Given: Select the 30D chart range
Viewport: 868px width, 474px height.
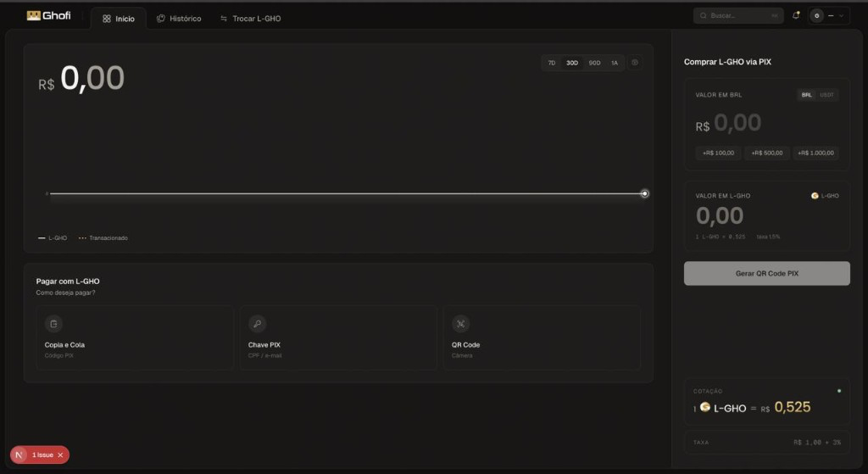Looking at the screenshot, I should (572, 63).
